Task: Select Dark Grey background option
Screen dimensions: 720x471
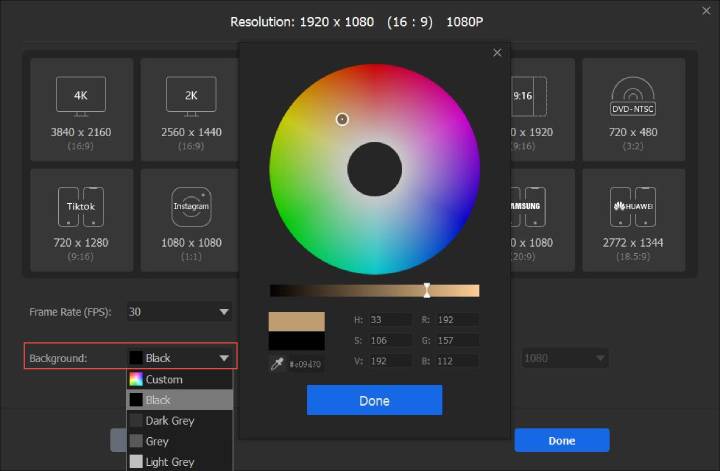Action: click(179, 421)
